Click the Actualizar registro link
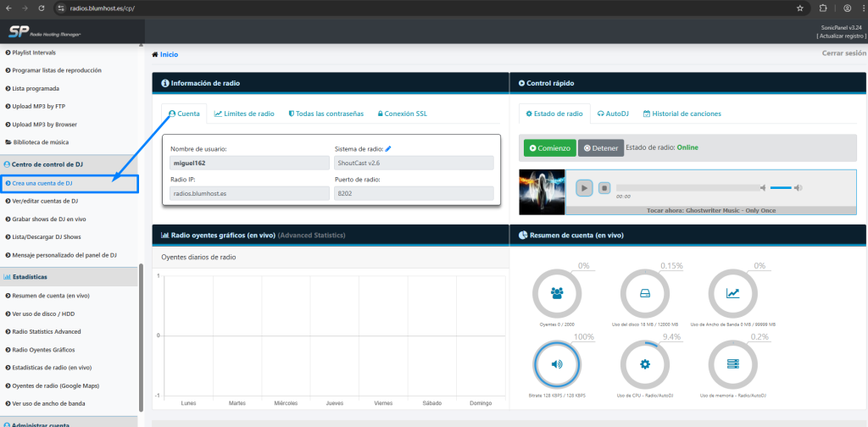Viewport: 868px width, 427px height. [842, 36]
